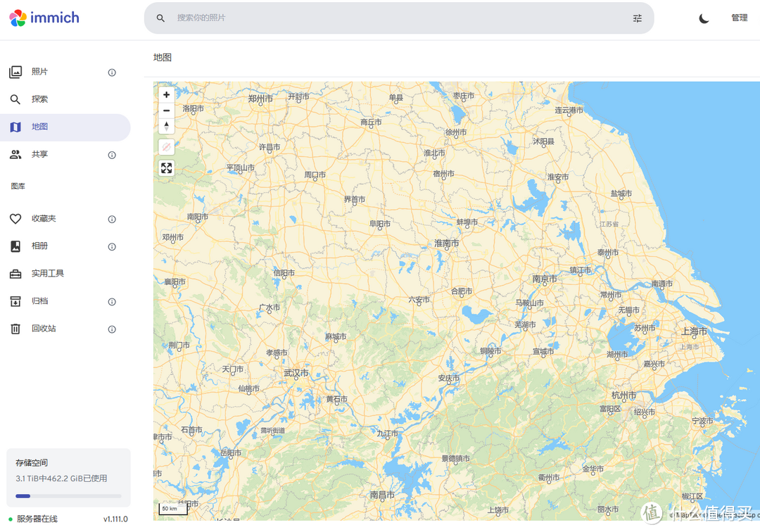The width and height of the screenshot is (760, 532).
Task: Click the disabled geolocate control
Action: 166,147
